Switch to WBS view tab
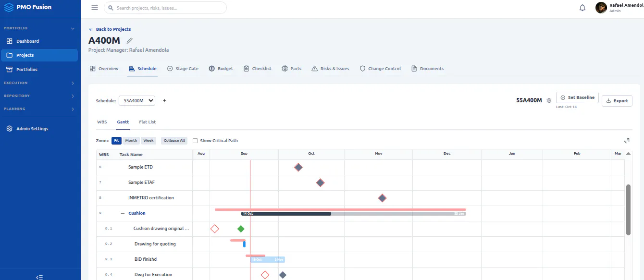Image resolution: width=644 pixels, height=280 pixels. pos(102,122)
